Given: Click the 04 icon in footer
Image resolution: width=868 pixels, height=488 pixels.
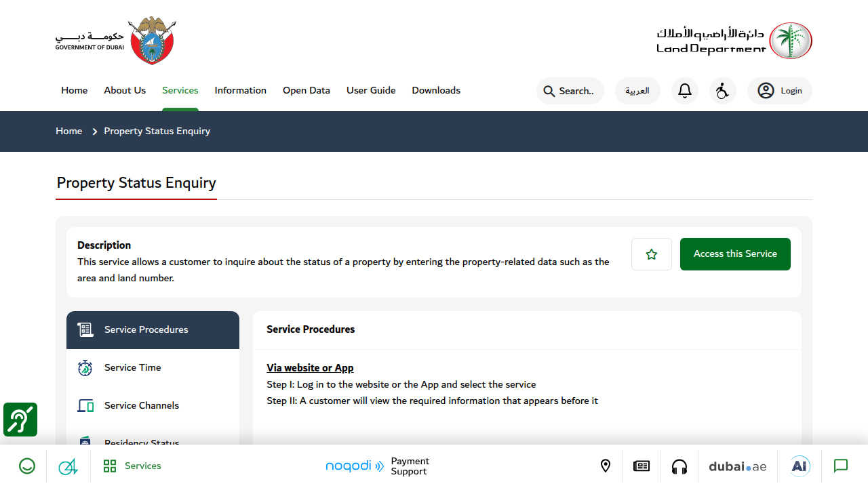Looking at the screenshot, I should (x=68, y=466).
